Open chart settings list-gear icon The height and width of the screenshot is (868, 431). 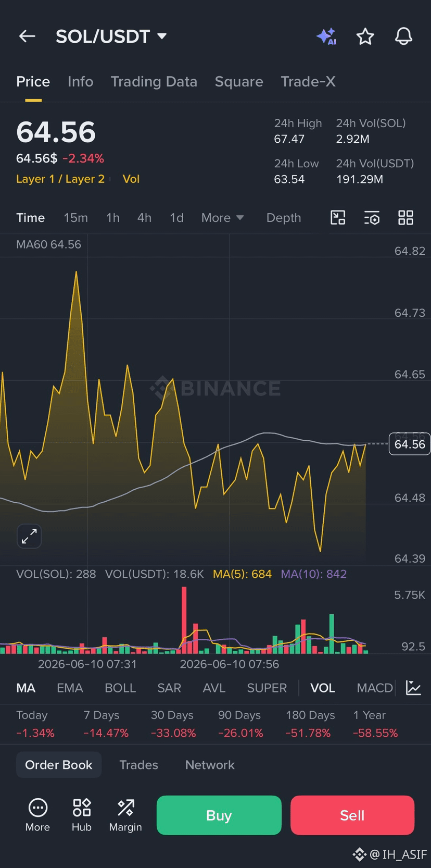(372, 218)
